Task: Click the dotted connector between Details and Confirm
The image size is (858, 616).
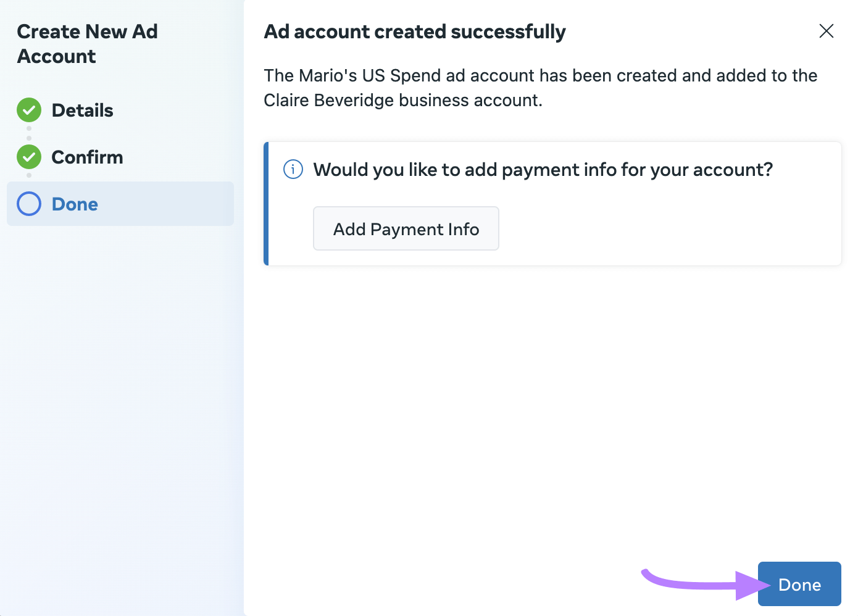Action: click(28, 133)
